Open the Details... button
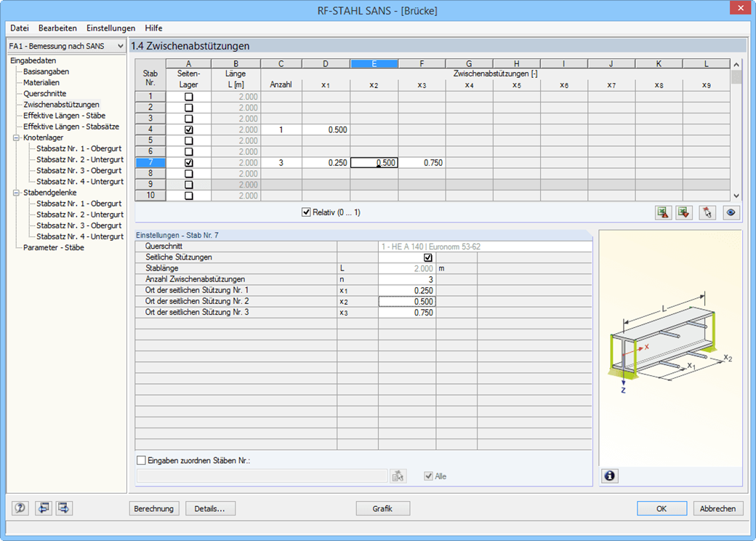The image size is (756, 541). pos(209,509)
